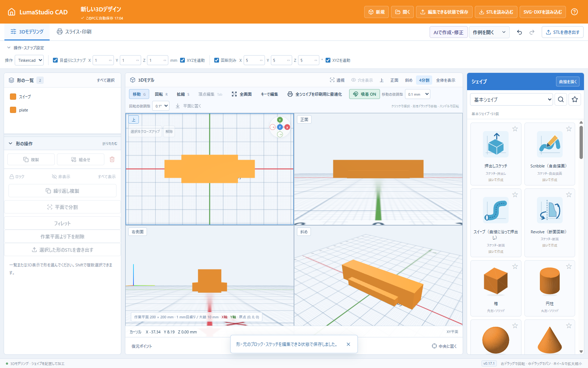The width and height of the screenshot is (588, 368).
Task: Select the 拡縮 tool
Action: pos(183,94)
